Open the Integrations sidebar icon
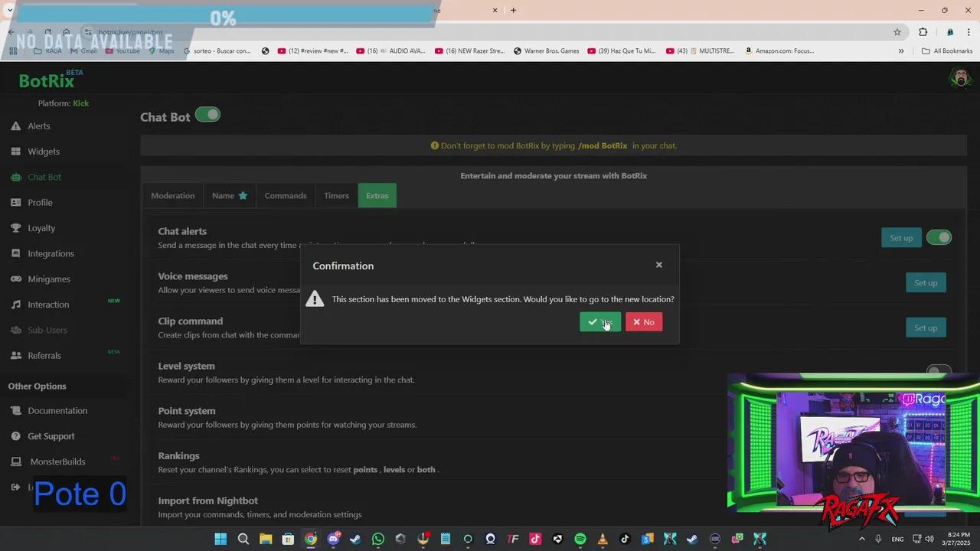The width and height of the screenshot is (980, 551). tap(15, 253)
